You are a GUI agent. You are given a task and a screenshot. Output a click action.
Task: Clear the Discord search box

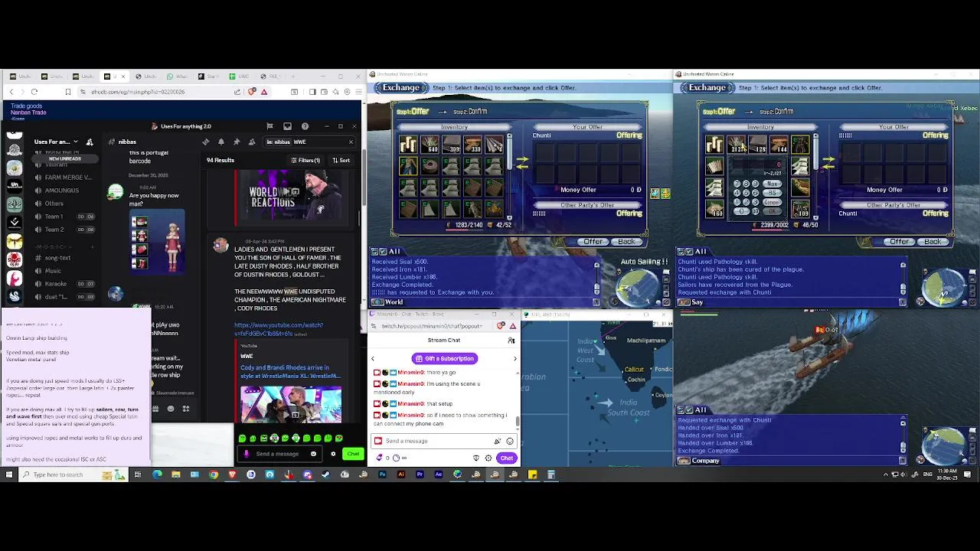351,142
